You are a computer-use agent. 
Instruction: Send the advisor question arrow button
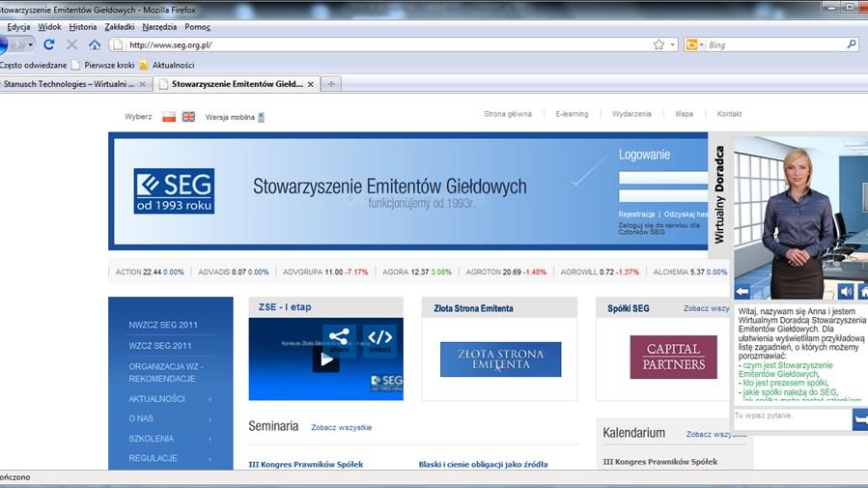click(x=860, y=419)
